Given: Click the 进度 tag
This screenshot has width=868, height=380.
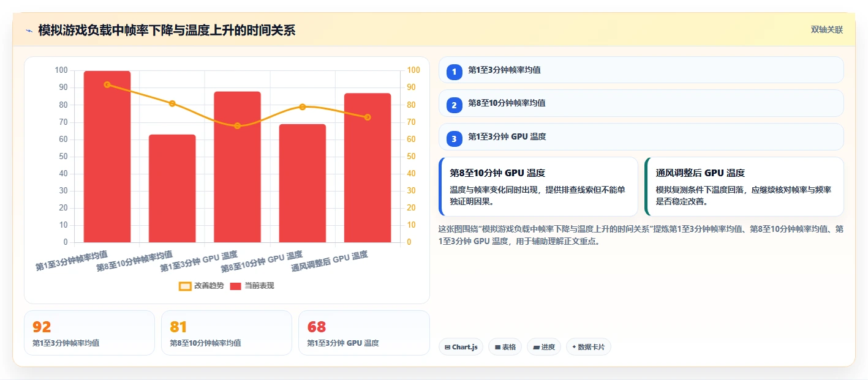Looking at the screenshot, I should click(544, 347).
